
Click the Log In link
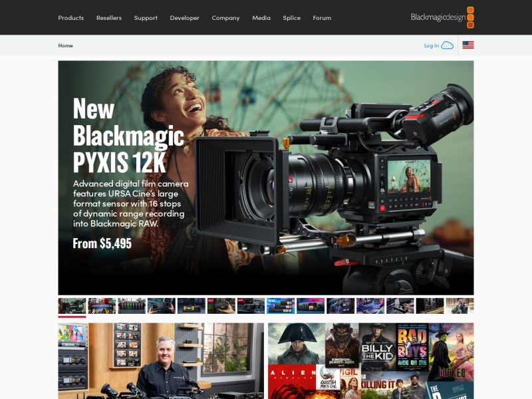[431, 45]
